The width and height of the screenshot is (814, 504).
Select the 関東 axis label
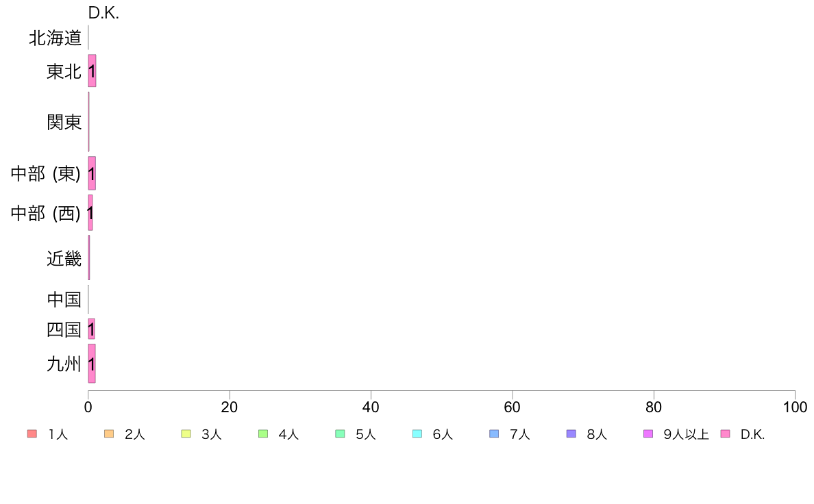tap(64, 122)
